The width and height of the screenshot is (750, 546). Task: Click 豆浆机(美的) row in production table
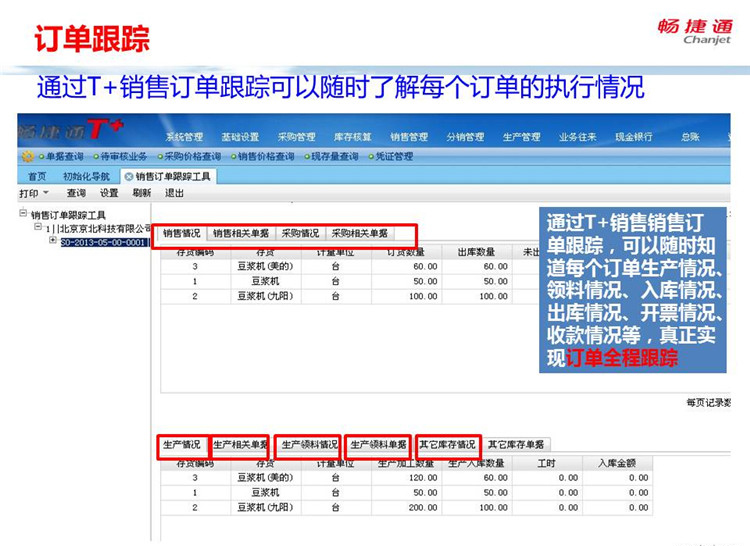tap(407, 478)
